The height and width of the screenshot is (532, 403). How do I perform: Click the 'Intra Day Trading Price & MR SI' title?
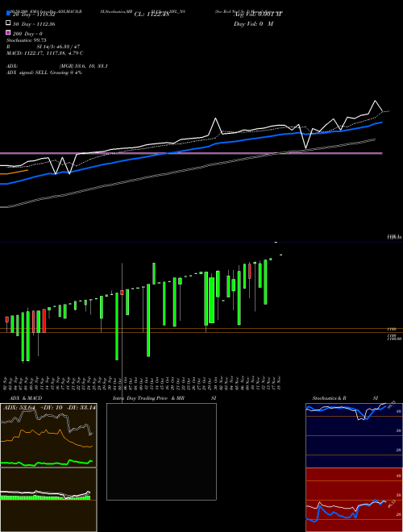pos(164,398)
